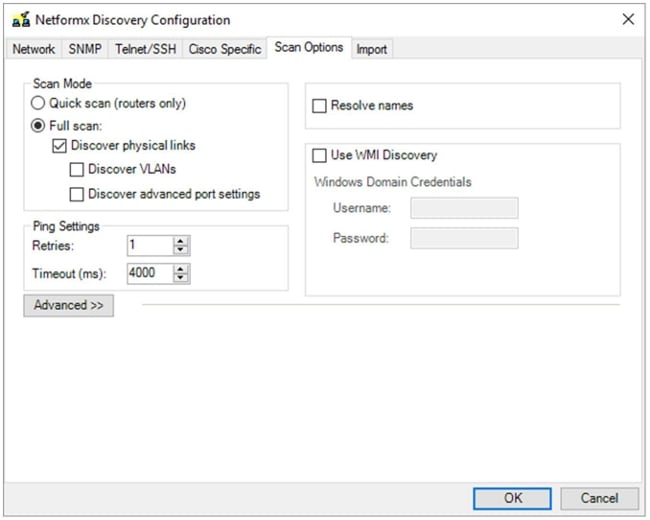Select Quick scan (routers only) radio button
650x520 pixels.
[38, 103]
